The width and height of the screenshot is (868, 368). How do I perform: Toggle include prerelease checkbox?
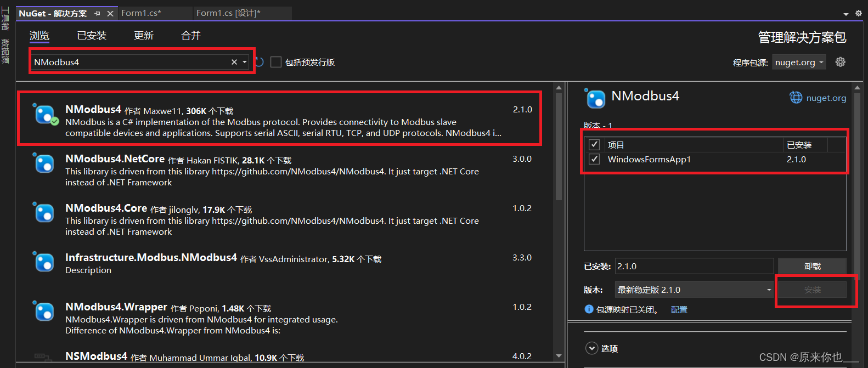[x=276, y=62]
